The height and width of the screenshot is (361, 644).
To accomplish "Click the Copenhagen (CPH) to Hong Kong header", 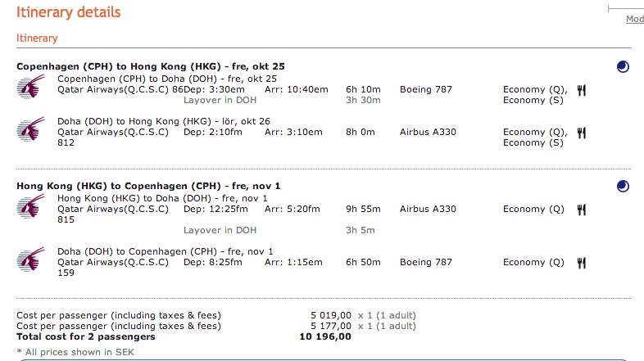I will coord(151,66).
